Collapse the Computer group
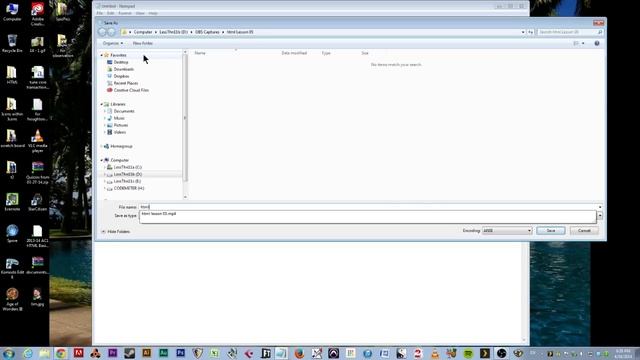The width and height of the screenshot is (640, 360). [102, 160]
